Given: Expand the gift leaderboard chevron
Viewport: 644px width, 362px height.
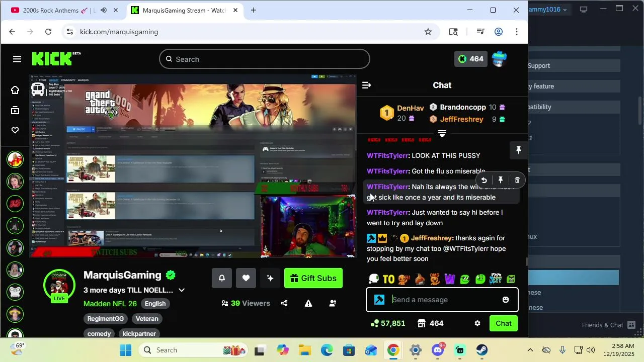Looking at the screenshot, I should [442, 134].
